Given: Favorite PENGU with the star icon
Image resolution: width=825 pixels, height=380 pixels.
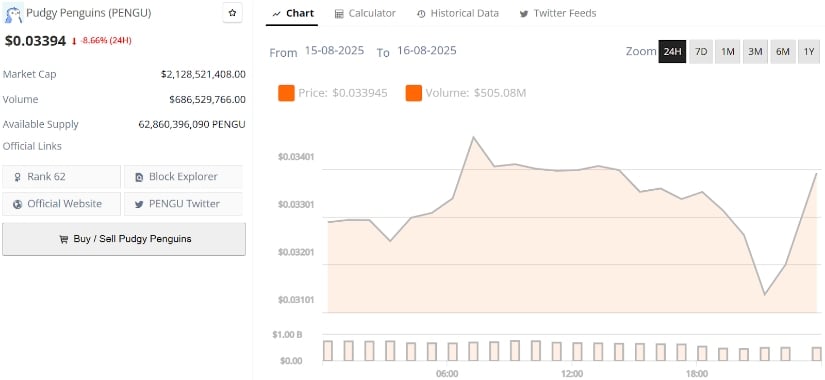Looking at the screenshot, I should pos(233,13).
